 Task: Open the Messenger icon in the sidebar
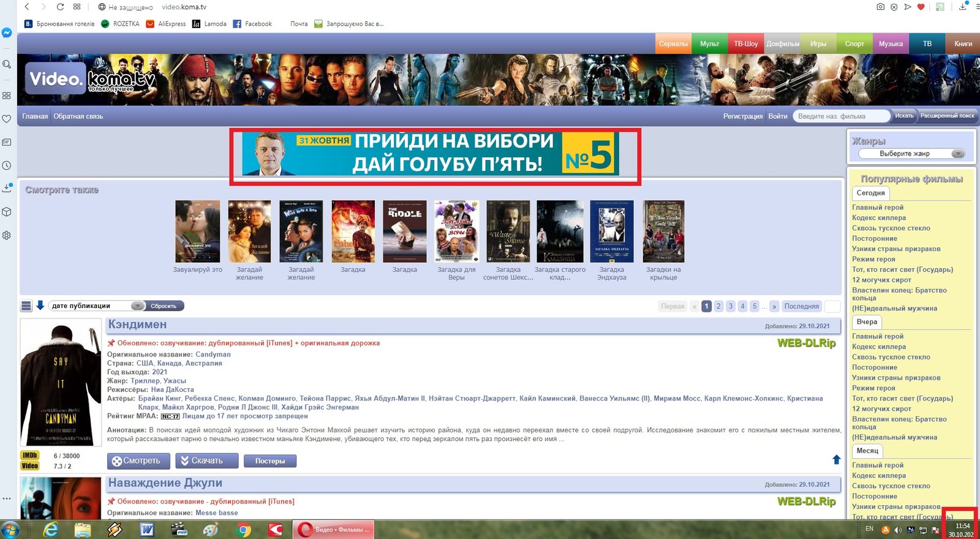pyautogui.click(x=7, y=33)
